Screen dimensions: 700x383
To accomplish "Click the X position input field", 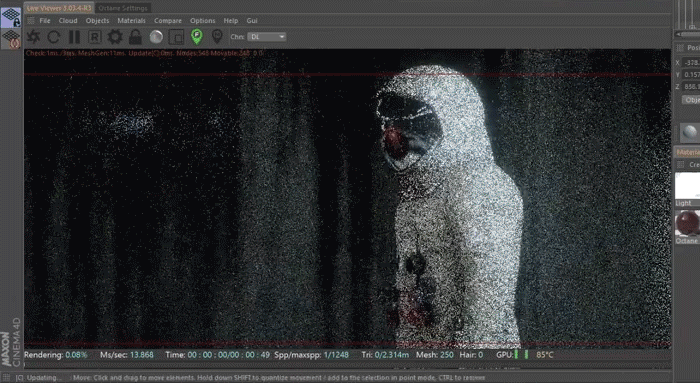I will [x=691, y=62].
